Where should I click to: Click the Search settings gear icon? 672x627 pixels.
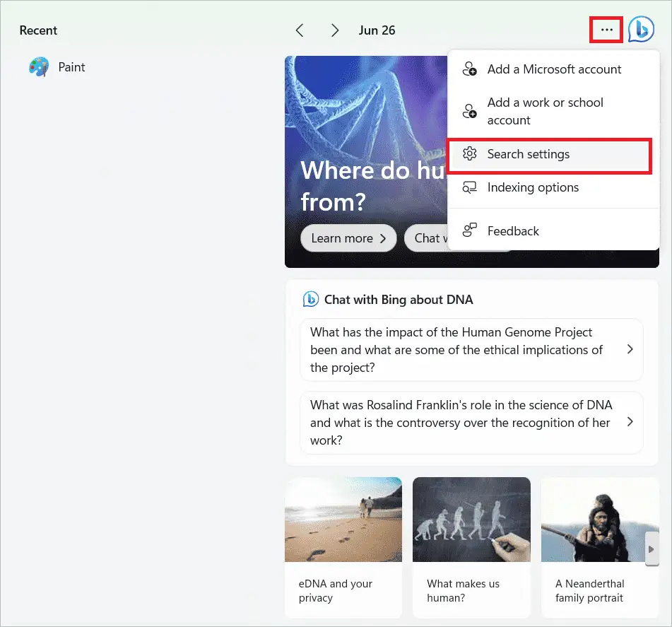click(x=469, y=154)
